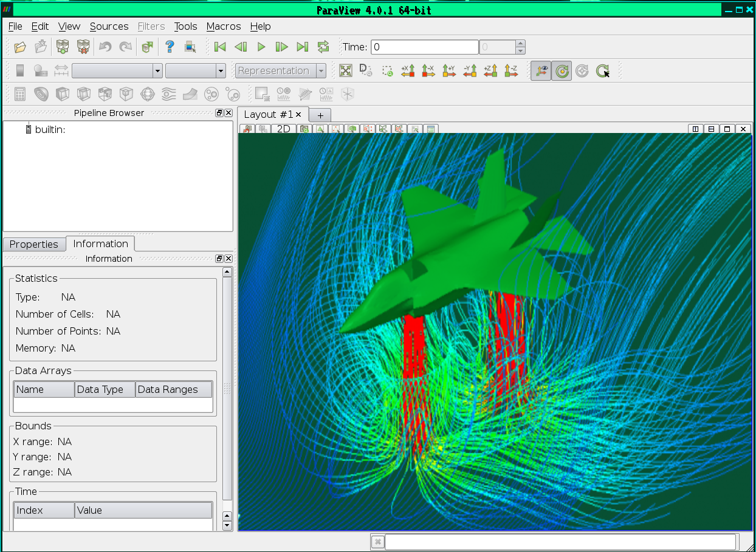Screen dimensions: 756x552
Task: Click the Data Type column header
Action: pos(105,389)
